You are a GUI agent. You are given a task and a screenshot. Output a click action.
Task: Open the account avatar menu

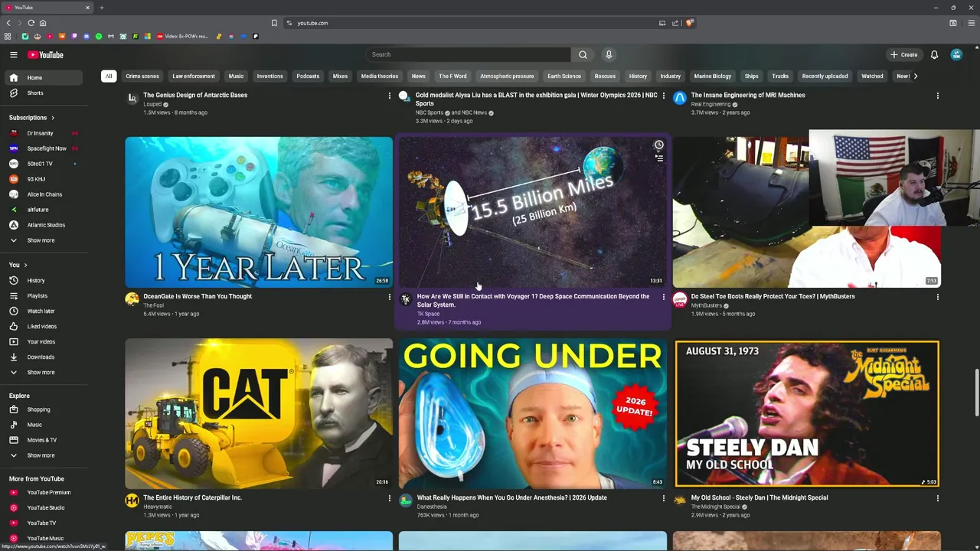(x=956, y=54)
